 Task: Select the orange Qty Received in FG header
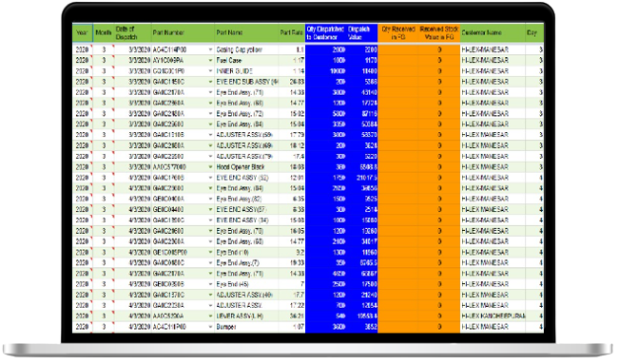[397, 32]
